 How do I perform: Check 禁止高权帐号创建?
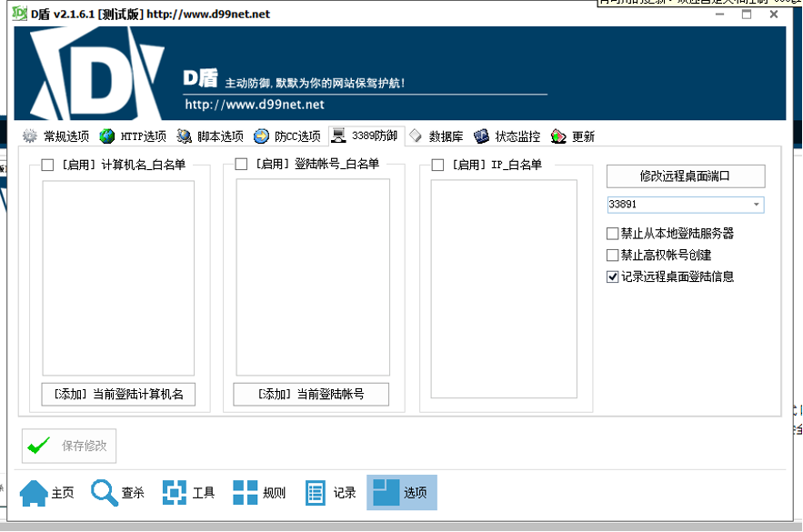click(x=613, y=255)
